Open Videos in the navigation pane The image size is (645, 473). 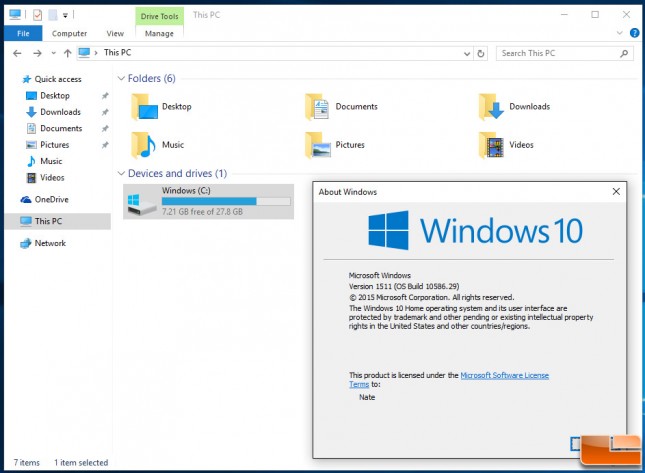(x=52, y=178)
